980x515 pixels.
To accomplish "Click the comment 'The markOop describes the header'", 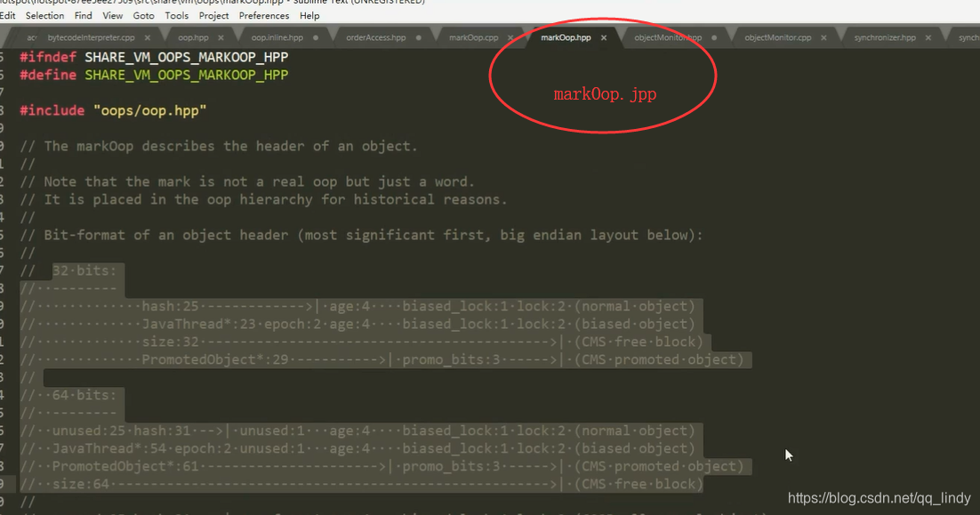I will tap(219, 146).
